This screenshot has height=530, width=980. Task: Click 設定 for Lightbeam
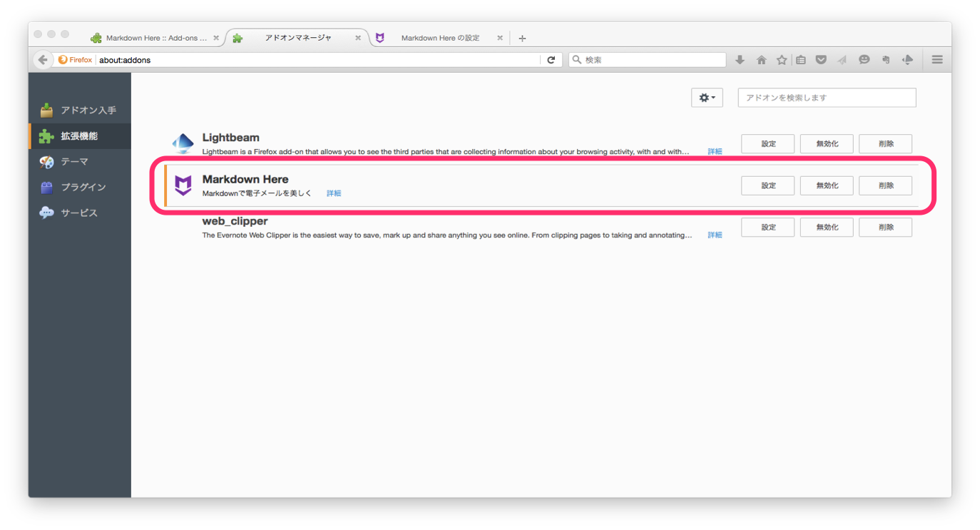pyautogui.click(x=768, y=143)
